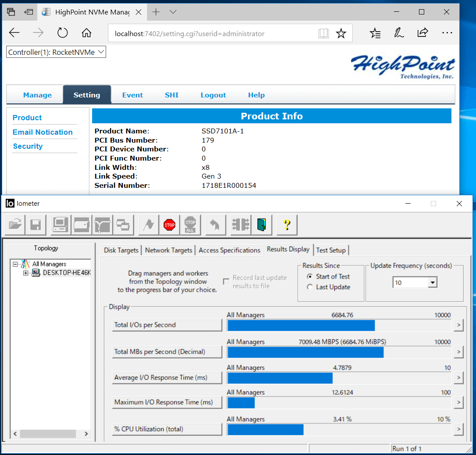Screen dimensions: 476x455
Task: Start a new manager in Iometer toolbar
Action: (61, 225)
